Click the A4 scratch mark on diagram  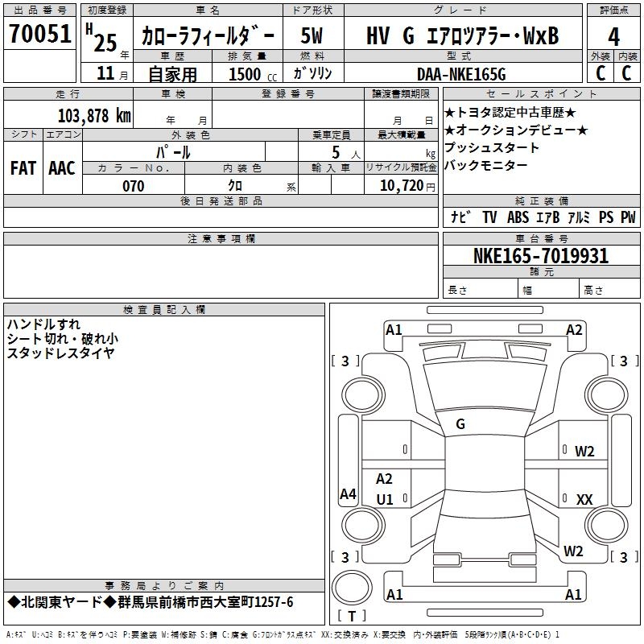348,493
